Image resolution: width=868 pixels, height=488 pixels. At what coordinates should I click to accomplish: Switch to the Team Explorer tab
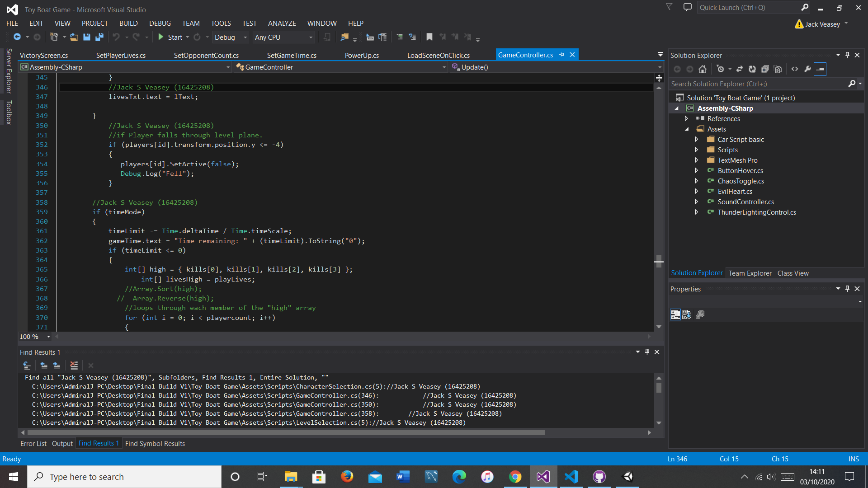pyautogui.click(x=750, y=273)
